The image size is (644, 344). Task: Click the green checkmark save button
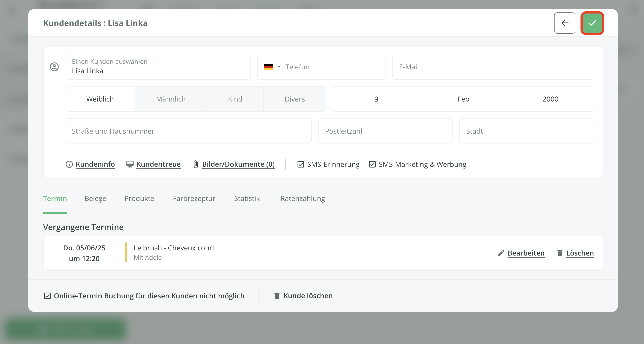592,23
